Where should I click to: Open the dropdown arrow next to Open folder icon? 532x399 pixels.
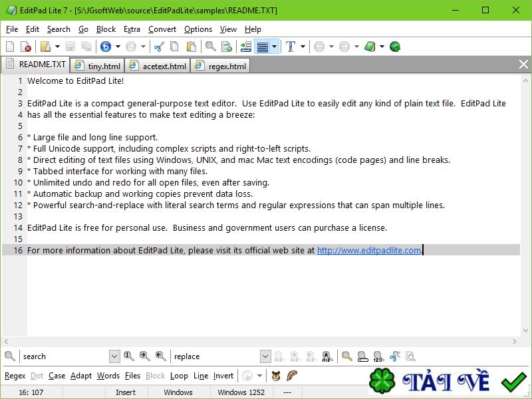[x=57, y=47]
